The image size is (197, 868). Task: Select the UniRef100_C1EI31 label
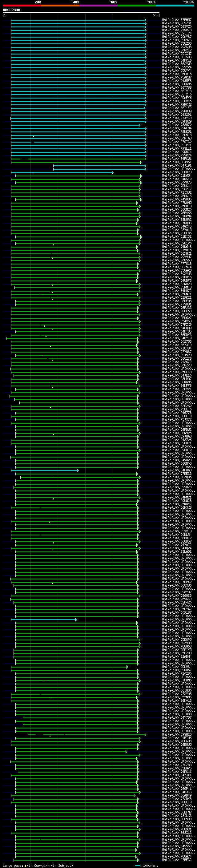click(x=177, y=236)
